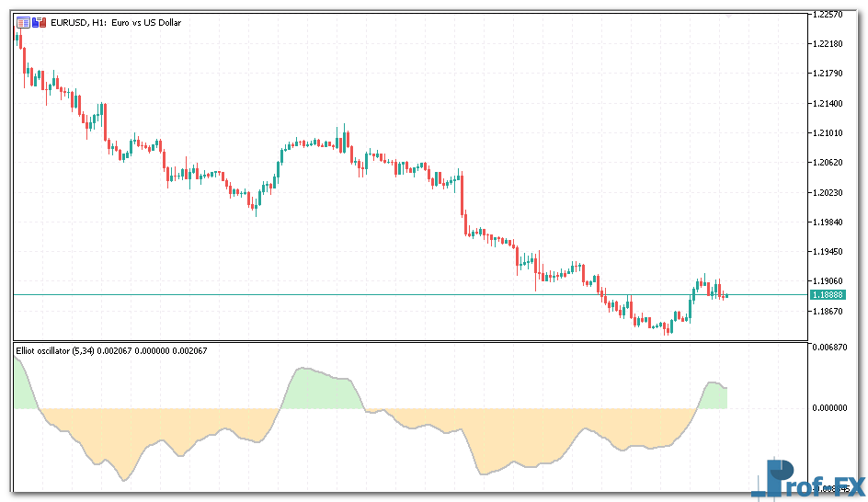
Task: Click the 0.006870 oscillator scale value
Action: [x=831, y=348]
